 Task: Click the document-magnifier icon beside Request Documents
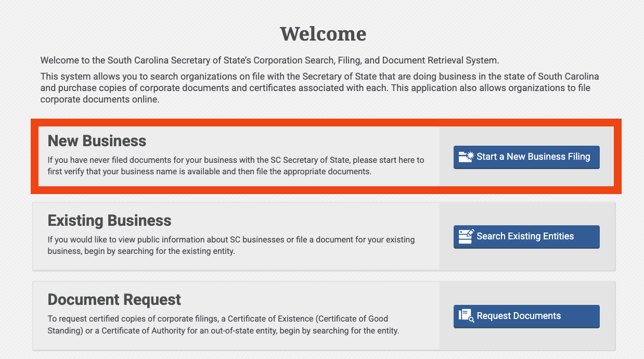[466, 316]
